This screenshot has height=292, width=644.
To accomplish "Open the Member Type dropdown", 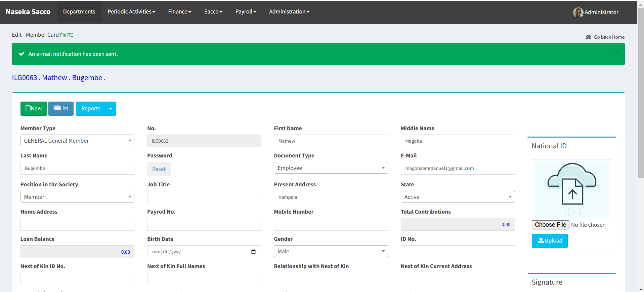I will pyautogui.click(x=77, y=141).
